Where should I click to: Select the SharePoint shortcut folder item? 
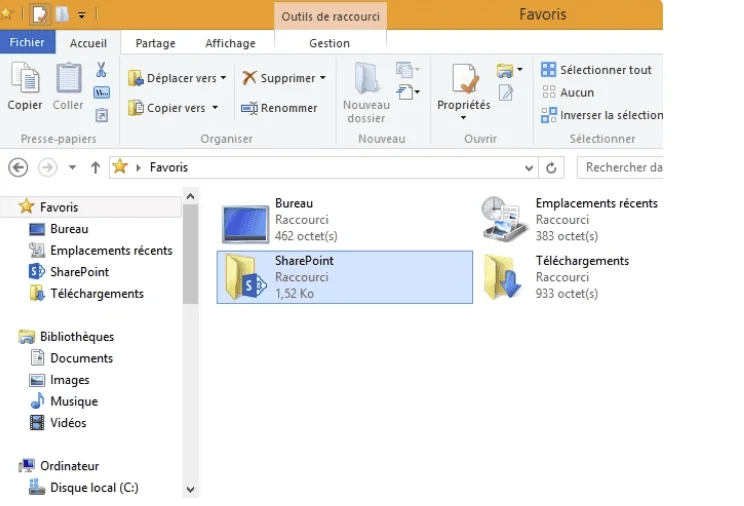[x=344, y=277]
